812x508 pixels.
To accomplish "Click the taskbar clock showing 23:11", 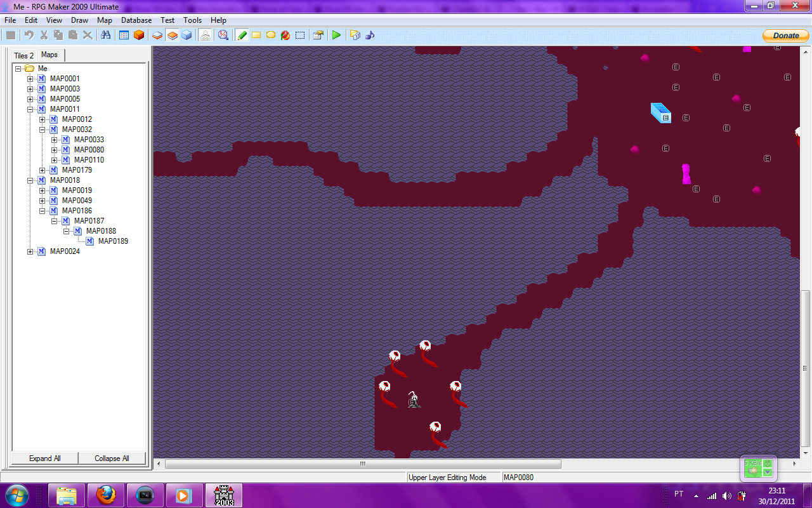I will (777, 491).
